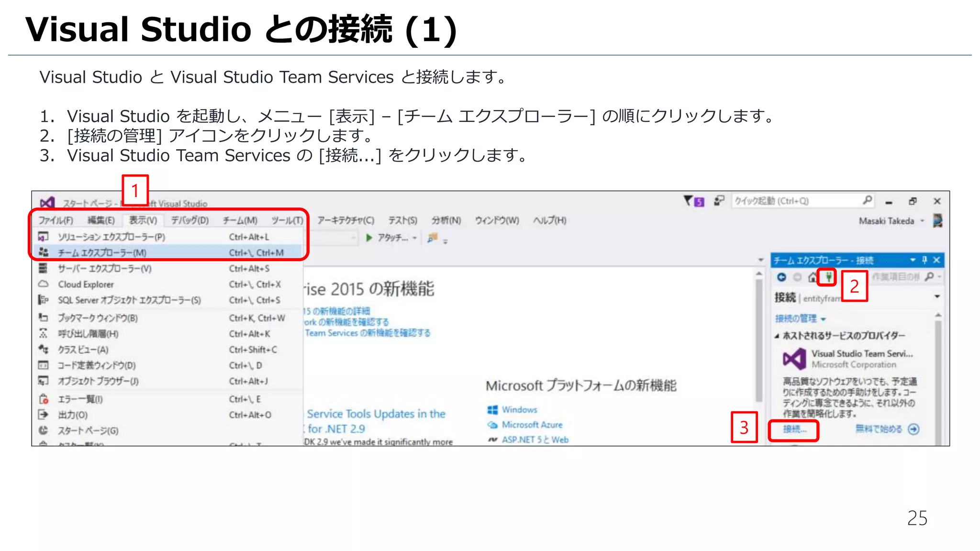
Task: Click the ブックマーク ウィンドウ icon
Action: click(x=43, y=318)
